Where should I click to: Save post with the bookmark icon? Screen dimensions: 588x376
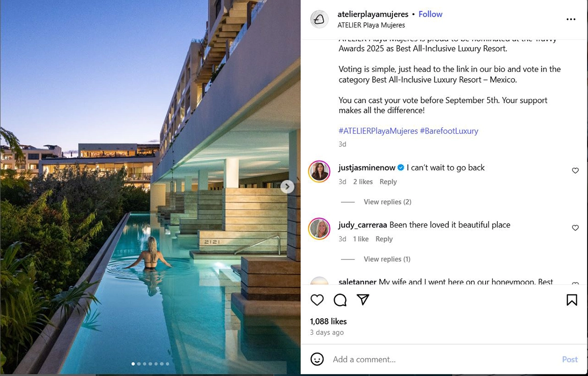[x=572, y=300]
